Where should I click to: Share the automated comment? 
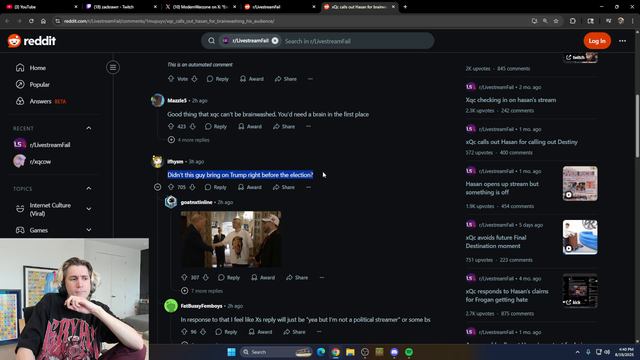pos(286,79)
